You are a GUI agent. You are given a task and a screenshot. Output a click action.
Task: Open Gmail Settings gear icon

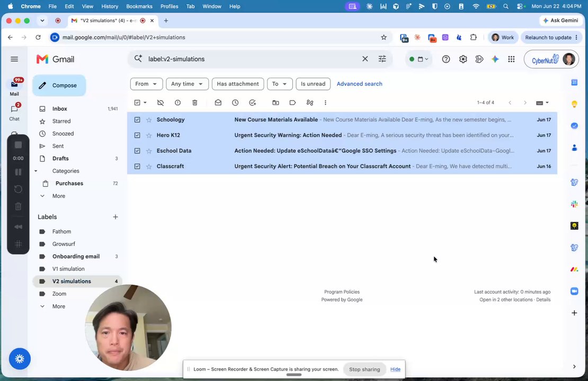[x=463, y=59]
